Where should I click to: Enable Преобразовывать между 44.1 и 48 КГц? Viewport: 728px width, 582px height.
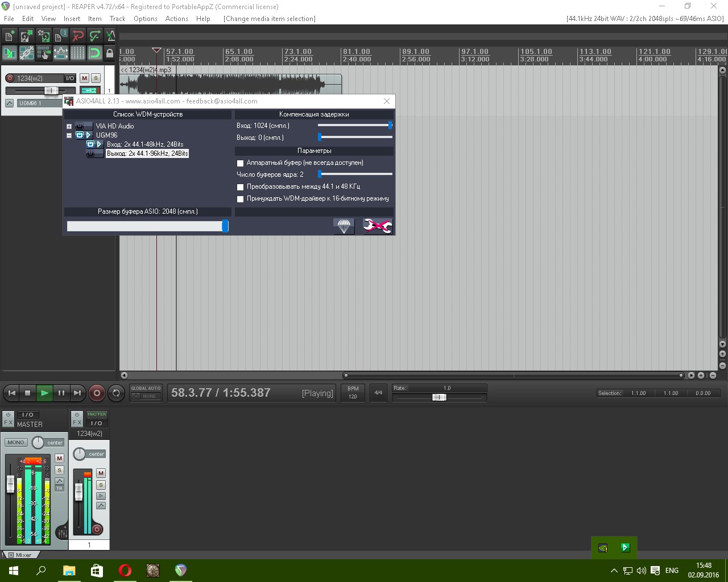click(x=240, y=187)
